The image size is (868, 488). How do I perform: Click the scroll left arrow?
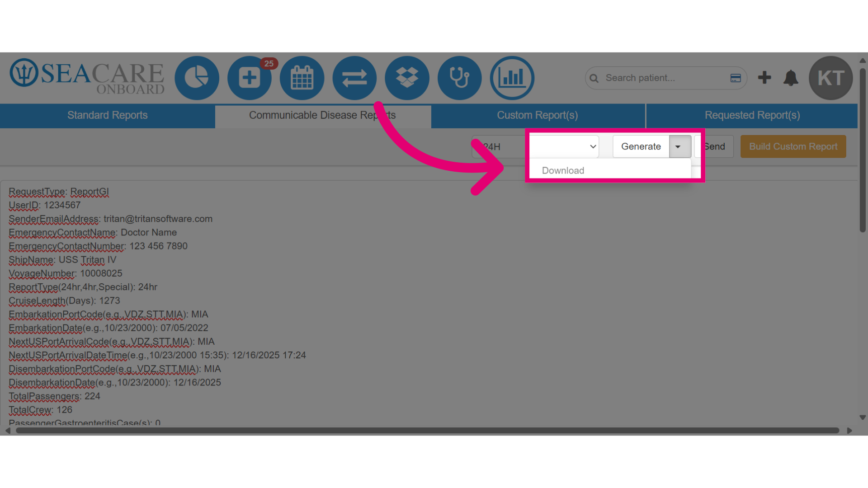7,431
